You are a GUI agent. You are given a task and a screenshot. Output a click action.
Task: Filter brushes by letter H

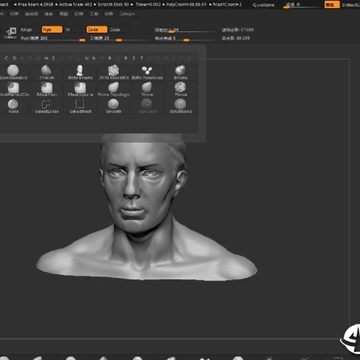[x=46, y=58]
